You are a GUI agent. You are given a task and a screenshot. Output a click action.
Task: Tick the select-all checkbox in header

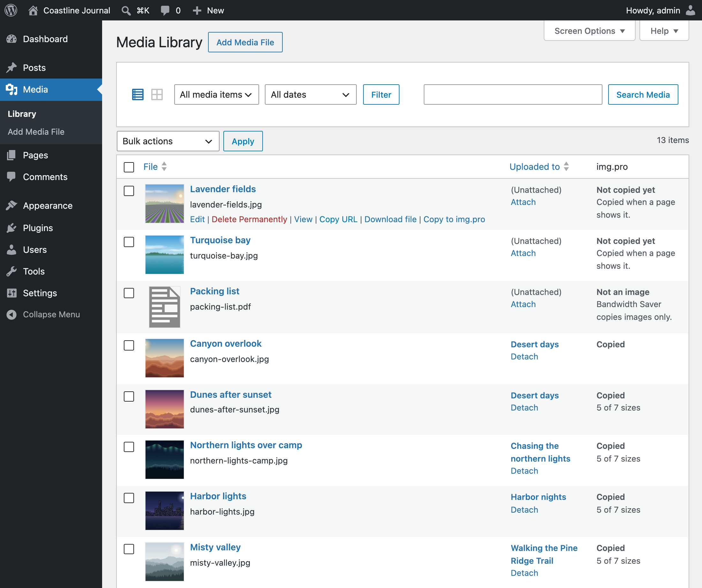click(129, 167)
